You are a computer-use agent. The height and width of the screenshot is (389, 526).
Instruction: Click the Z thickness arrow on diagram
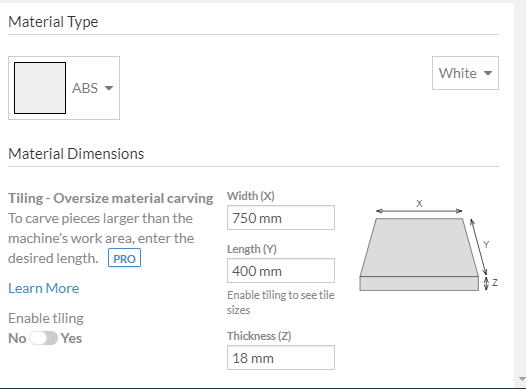(486, 283)
